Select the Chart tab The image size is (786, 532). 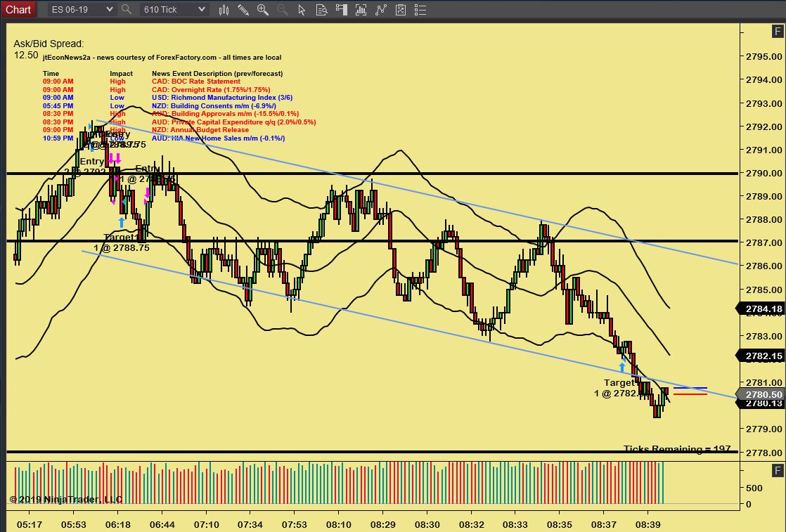coord(18,10)
